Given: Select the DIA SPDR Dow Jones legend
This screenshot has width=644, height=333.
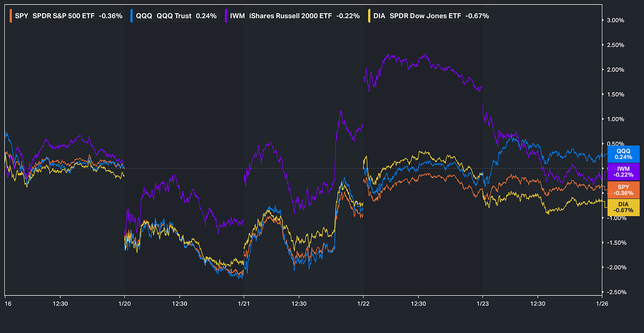Looking at the screenshot, I should (x=429, y=16).
